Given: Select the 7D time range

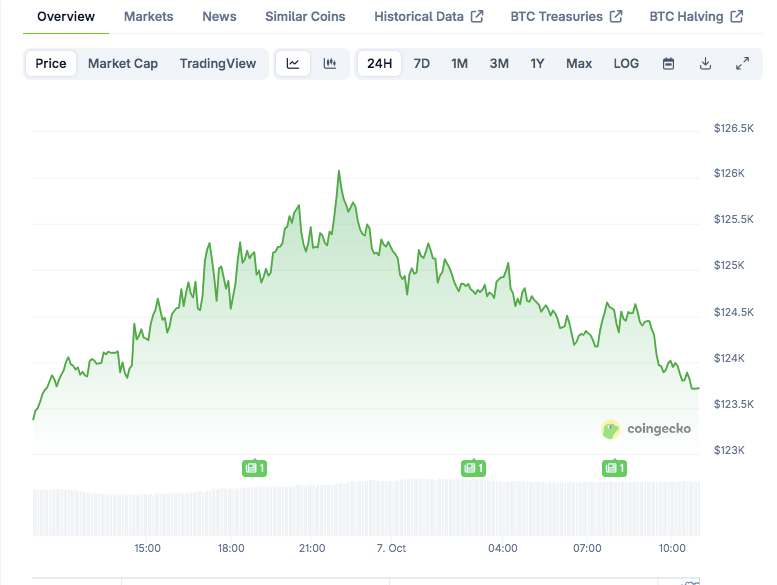Looking at the screenshot, I should point(422,64).
